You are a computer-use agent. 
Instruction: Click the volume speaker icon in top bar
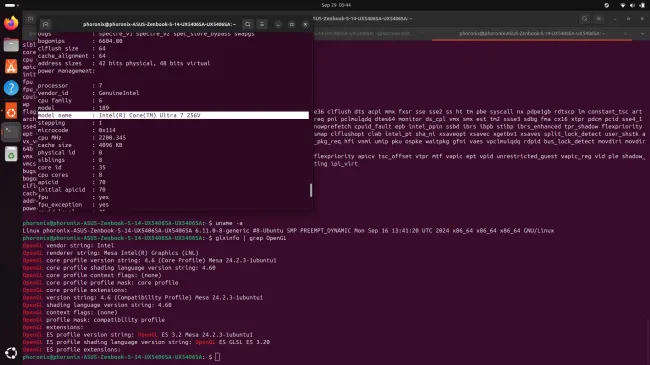click(x=632, y=5)
